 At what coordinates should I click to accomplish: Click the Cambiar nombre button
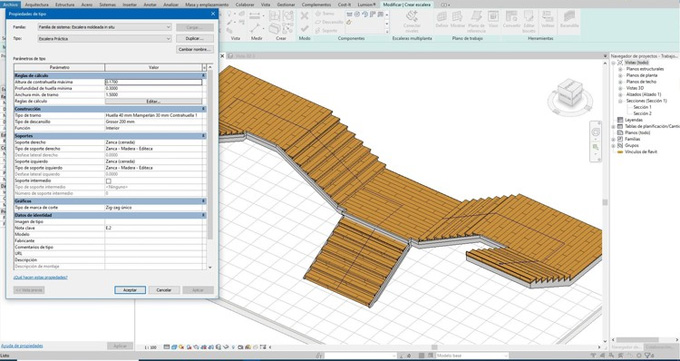(195, 49)
